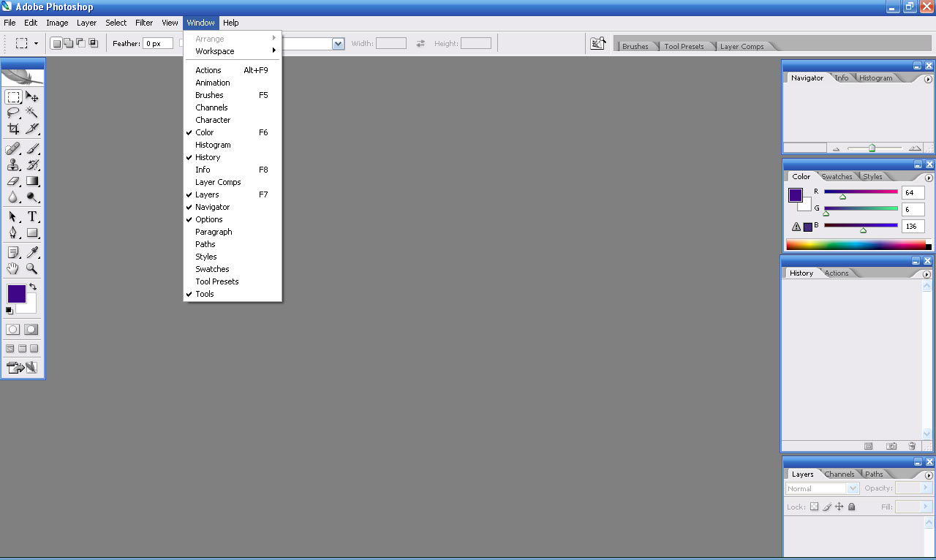Viewport: 936px width, 560px height.
Task: Select the Lasso tool
Action: (14, 113)
